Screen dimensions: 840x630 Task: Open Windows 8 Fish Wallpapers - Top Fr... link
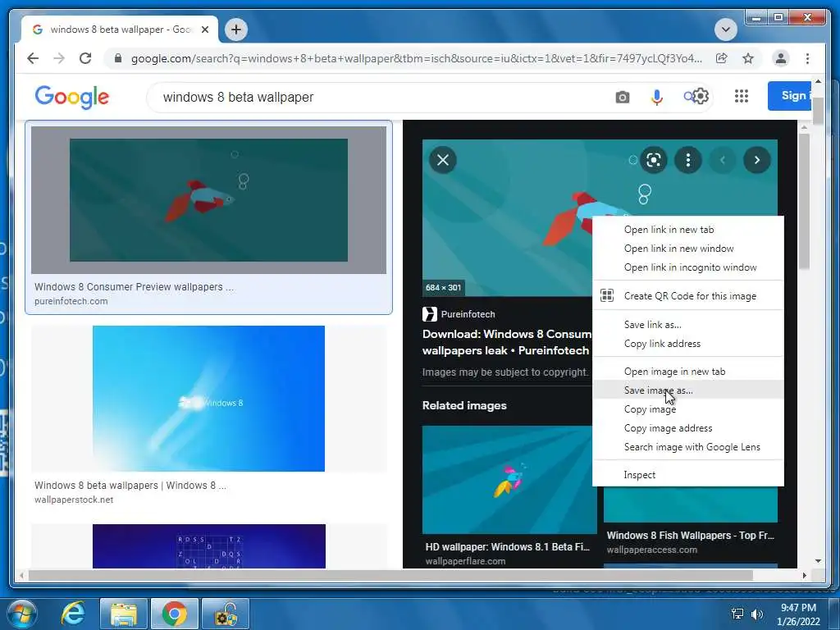coord(691,535)
